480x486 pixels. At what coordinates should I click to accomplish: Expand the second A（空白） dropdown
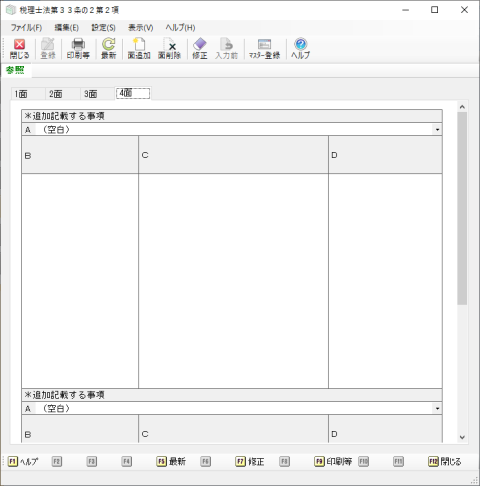[437, 408]
